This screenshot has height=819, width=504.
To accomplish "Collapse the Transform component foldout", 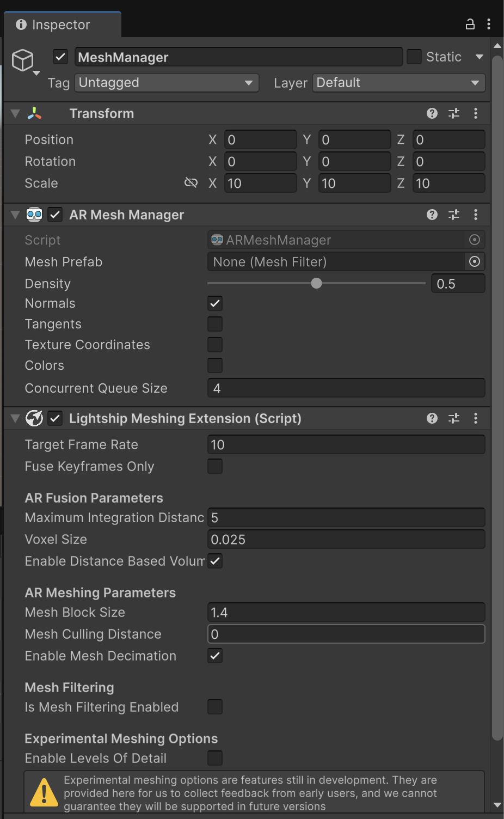I will 15,113.
